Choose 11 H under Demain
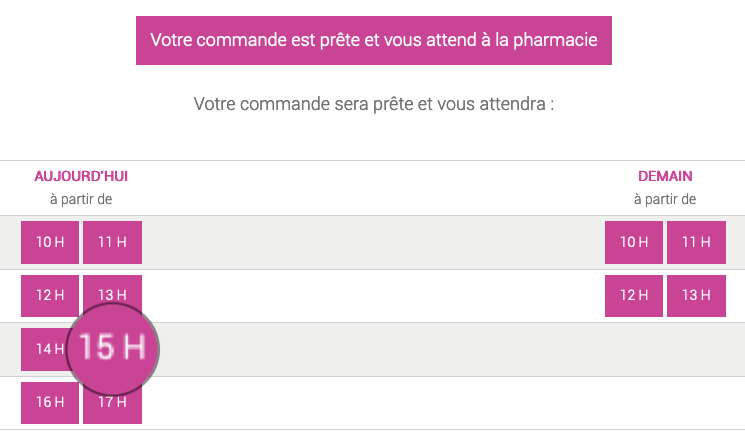Viewport: 745px width, 446px height. (x=696, y=242)
